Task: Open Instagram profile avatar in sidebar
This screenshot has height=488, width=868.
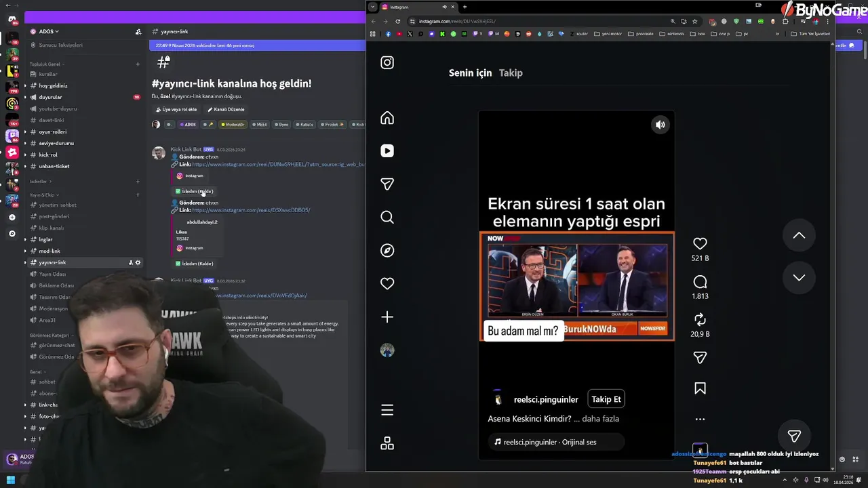Action: 387,350
